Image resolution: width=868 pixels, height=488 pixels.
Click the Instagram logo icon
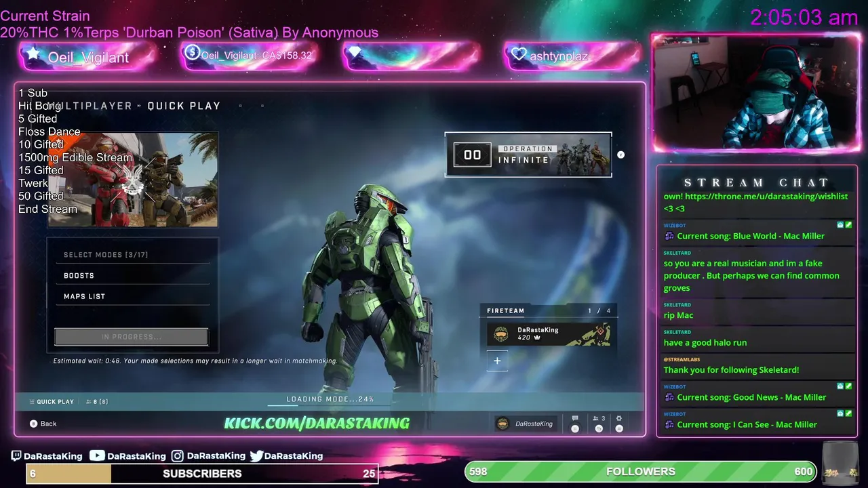(x=177, y=456)
